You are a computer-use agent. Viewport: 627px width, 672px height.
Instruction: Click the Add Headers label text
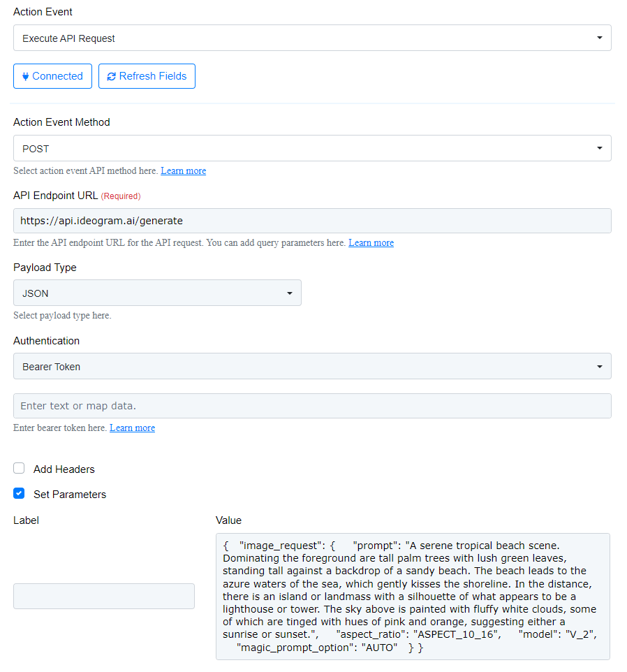[64, 469]
